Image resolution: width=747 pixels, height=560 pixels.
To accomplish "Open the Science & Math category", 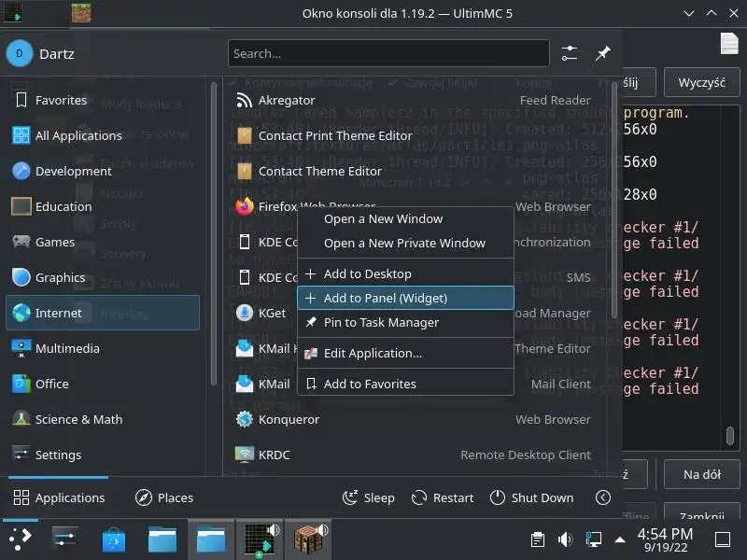I will (x=103, y=419).
